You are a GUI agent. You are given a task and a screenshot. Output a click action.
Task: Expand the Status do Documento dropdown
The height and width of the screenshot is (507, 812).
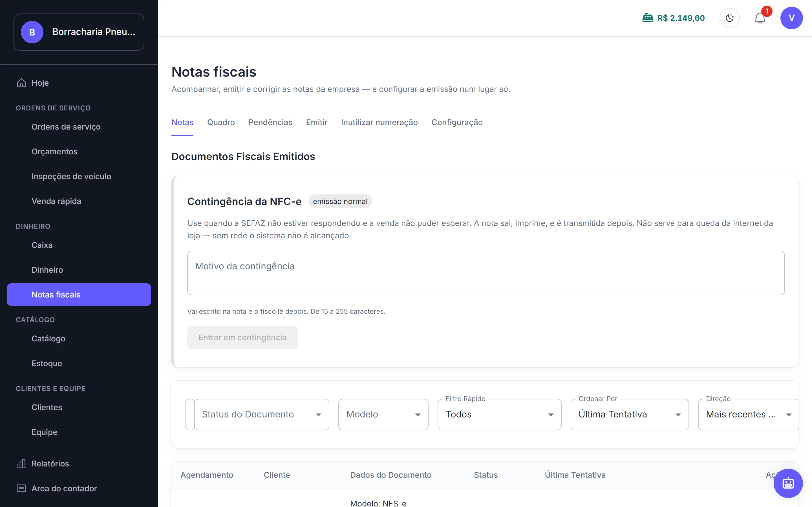click(262, 414)
